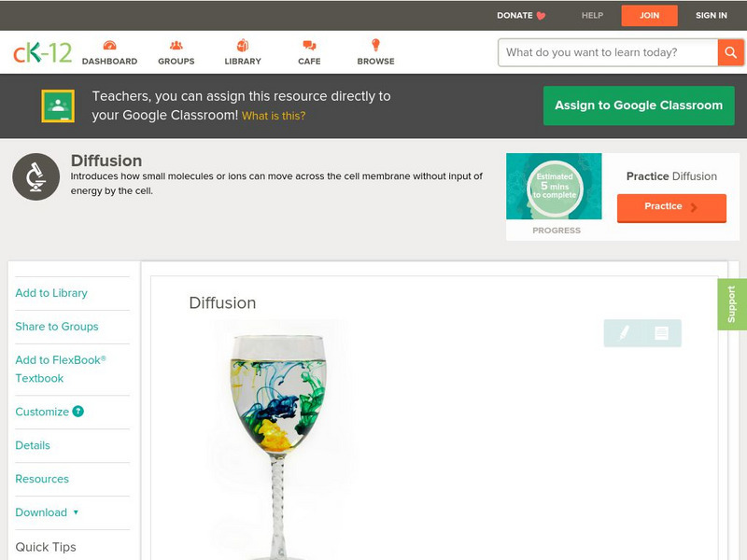Click the highlighter pen tool icon
Image resolution: width=747 pixels, height=560 pixels.
[x=624, y=333]
